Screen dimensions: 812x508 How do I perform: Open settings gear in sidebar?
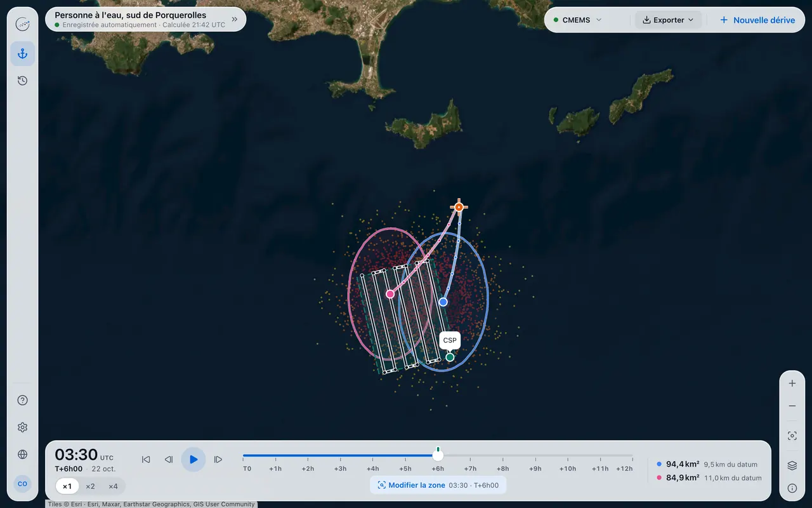tap(23, 427)
